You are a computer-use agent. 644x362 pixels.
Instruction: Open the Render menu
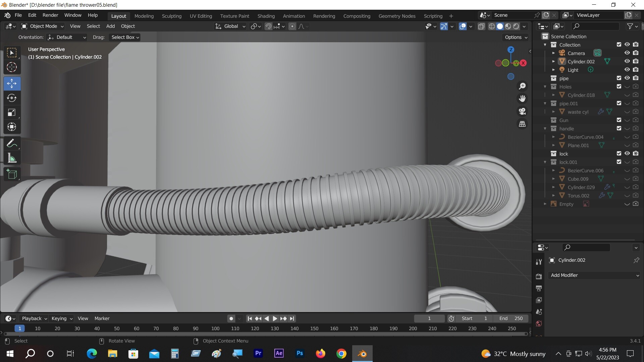[50, 15]
